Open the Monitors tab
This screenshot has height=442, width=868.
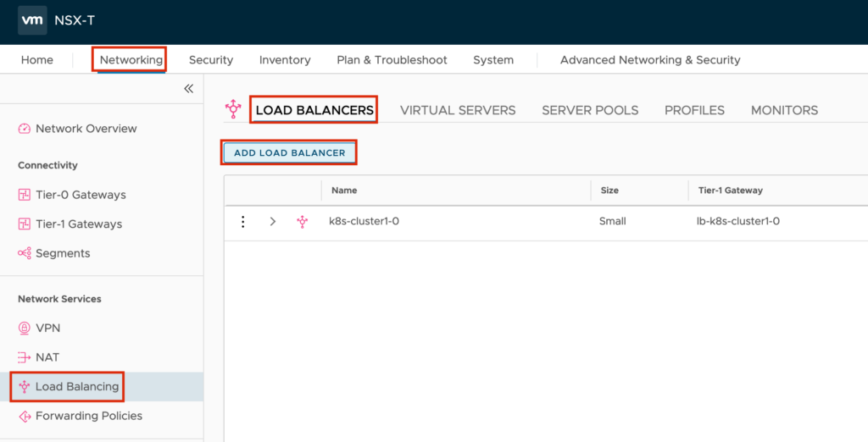pos(784,110)
